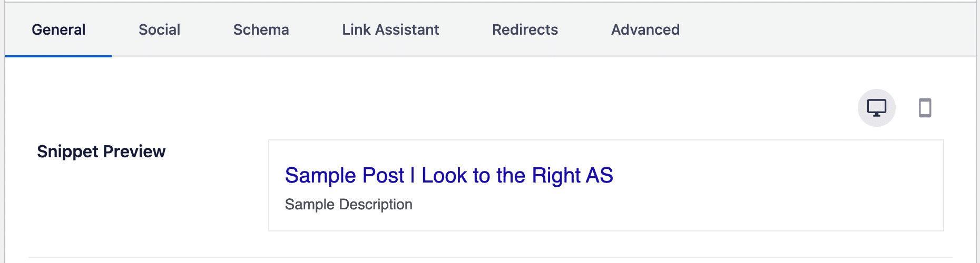Select the Snippet Preview label
This screenshot has width=980, height=263.
[101, 151]
